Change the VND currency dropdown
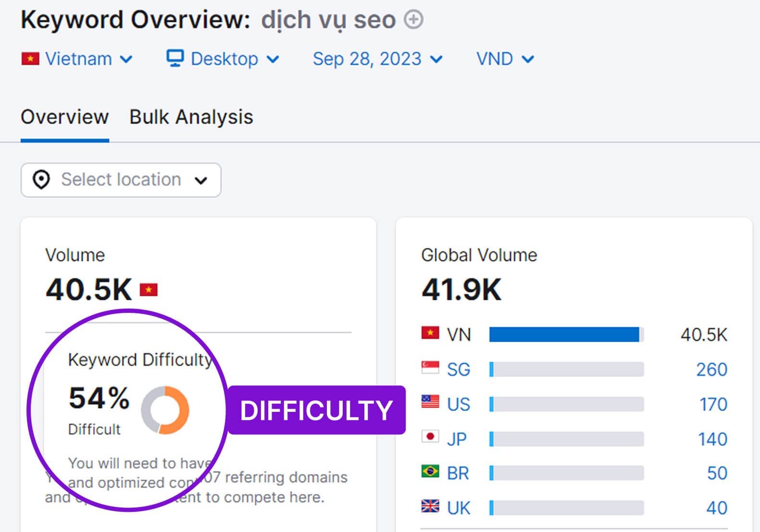The height and width of the screenshot is (532, 760). tap(505, 59)
